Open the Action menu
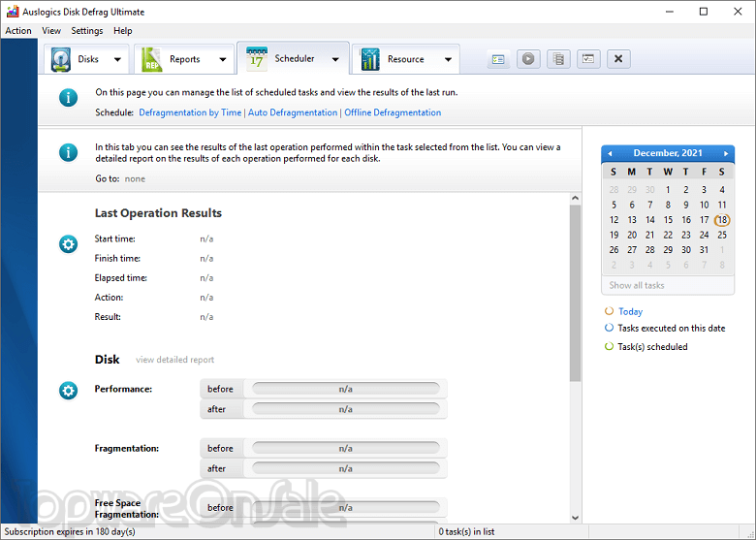 click(x=18, y=31)
